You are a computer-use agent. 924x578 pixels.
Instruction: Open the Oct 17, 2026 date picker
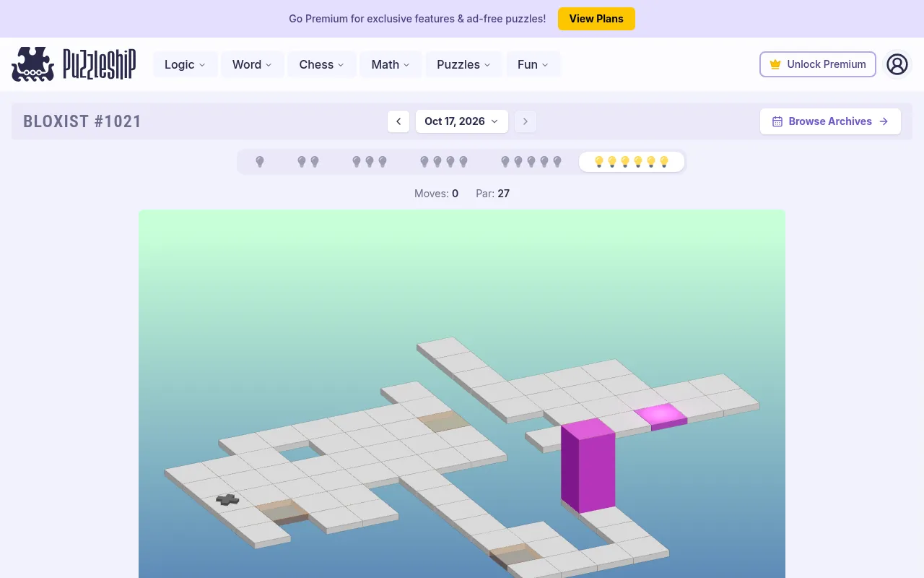pos(462,121)
